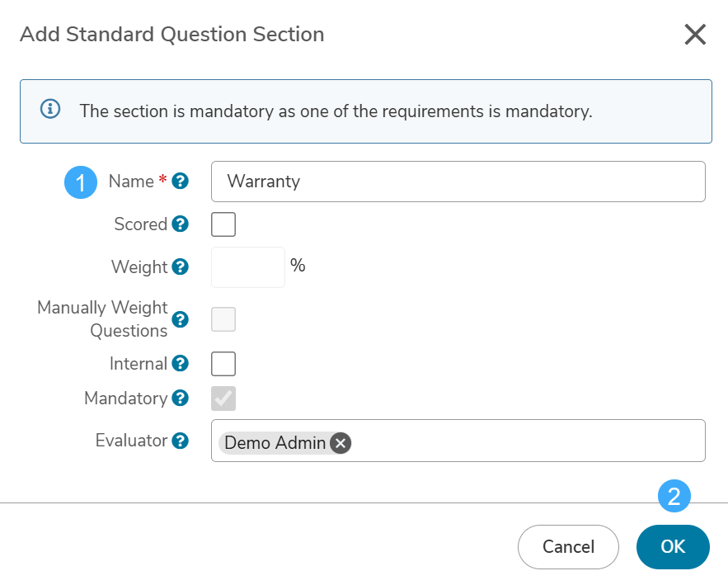This screenshot has height=585, width=728.
Task: Click the help icon next to Name
Action: (180, 182)
